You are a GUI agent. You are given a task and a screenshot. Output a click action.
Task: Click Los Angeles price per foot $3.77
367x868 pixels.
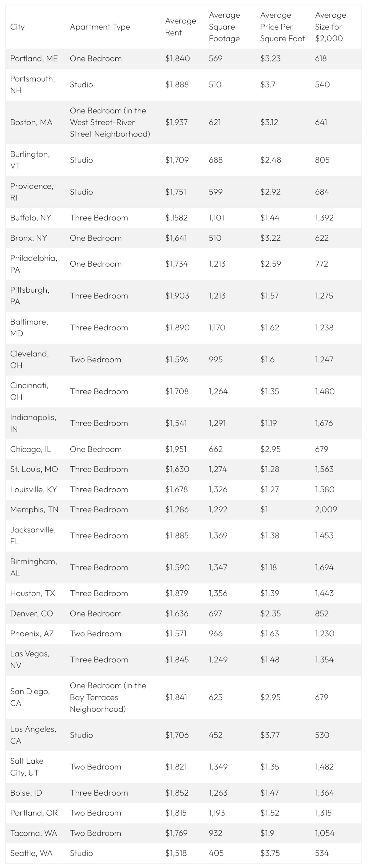(x=270, y=735)
